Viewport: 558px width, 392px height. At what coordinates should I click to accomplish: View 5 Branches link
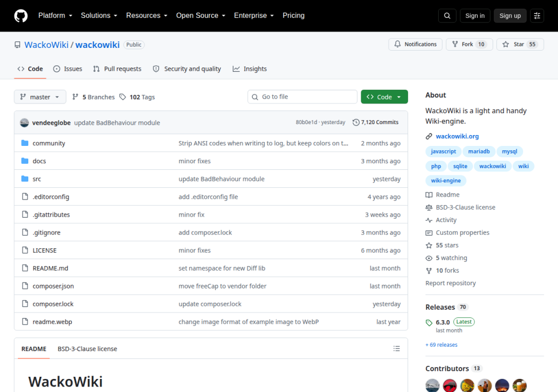click(94, 97)
